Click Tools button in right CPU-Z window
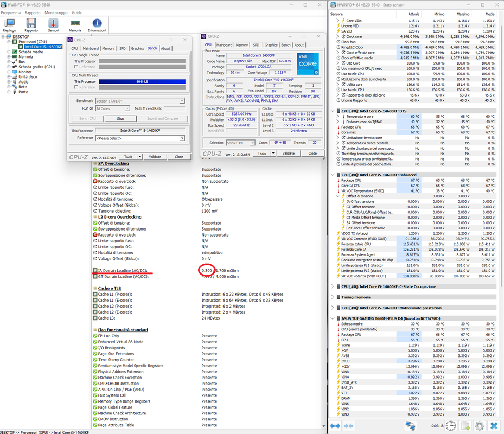This screenshot has width=504, height=434. pos(261,154)
